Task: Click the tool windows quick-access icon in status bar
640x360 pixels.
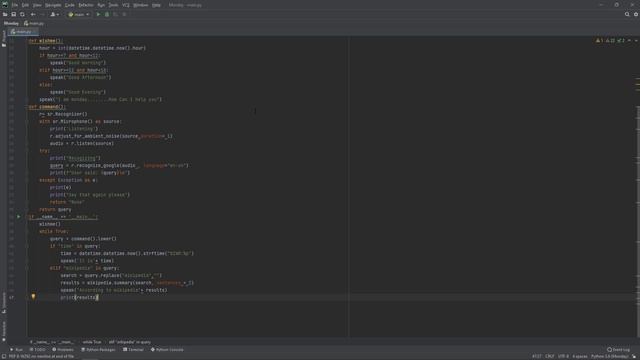Action: [4, 356]
